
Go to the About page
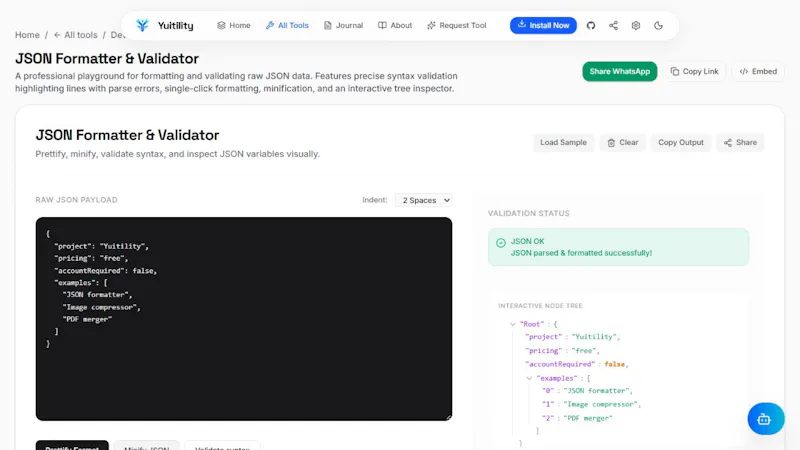[395, 26]
